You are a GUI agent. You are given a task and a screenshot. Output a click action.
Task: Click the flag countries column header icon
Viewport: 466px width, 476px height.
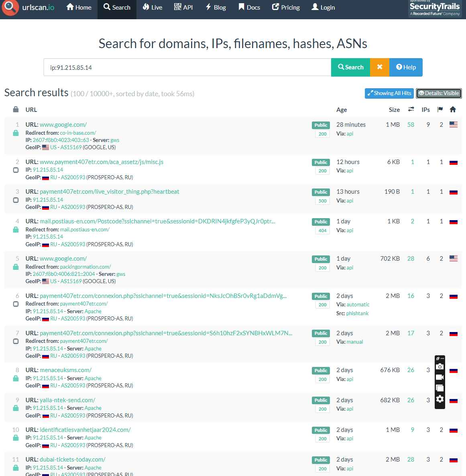(440, 109)
